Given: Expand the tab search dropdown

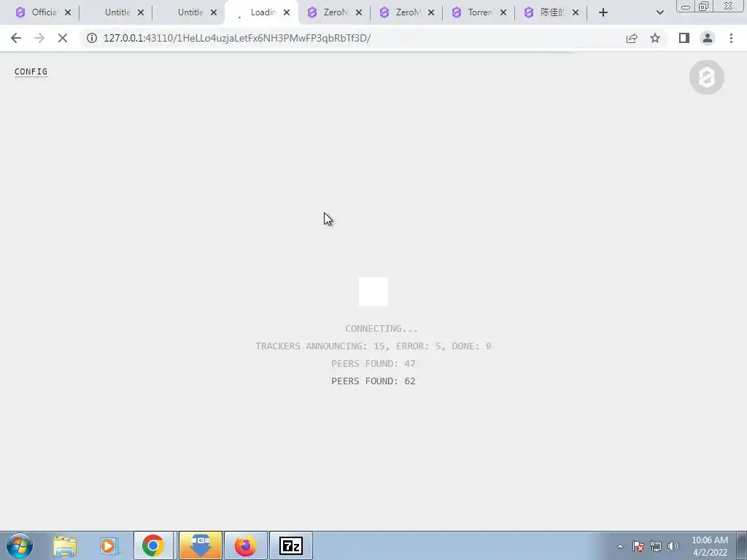Looking at the screenshot, I should pyautogui.click(x=659, y=12).
